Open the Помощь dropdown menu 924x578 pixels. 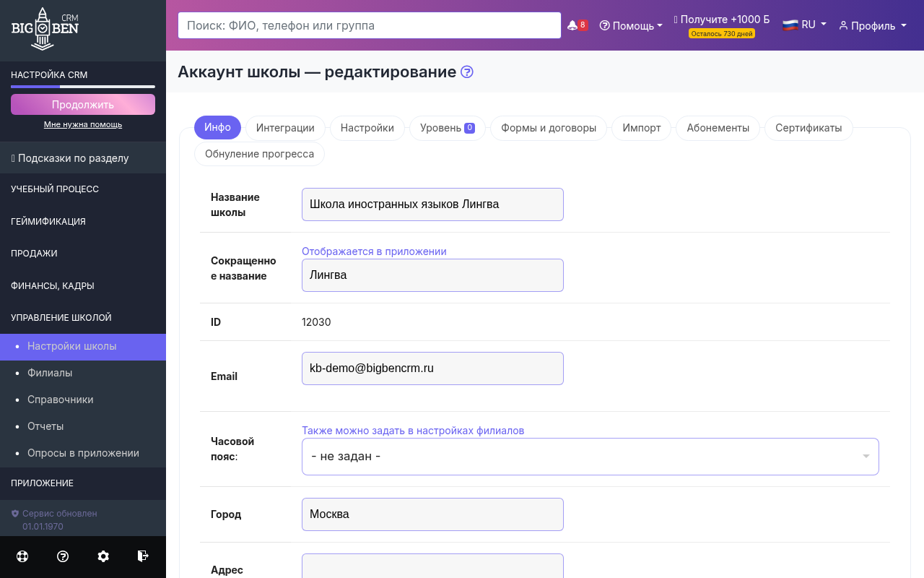[x=631, y=25]
